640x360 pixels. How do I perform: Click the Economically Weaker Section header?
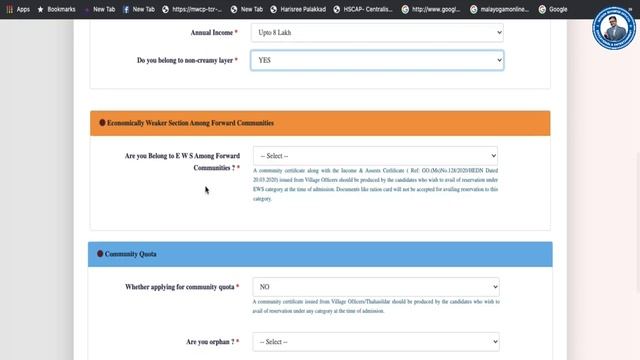[x=320, y=123]
